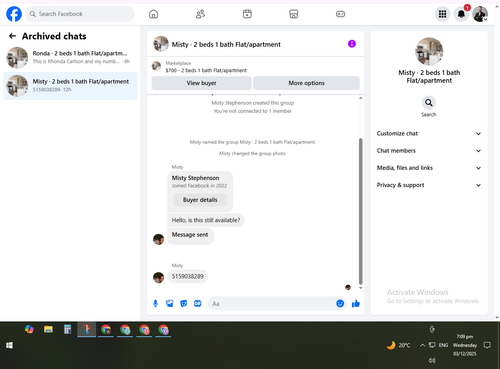Open the account profile picture menu
The width and height of the screenshot is (500, 369).
(480, 14)
